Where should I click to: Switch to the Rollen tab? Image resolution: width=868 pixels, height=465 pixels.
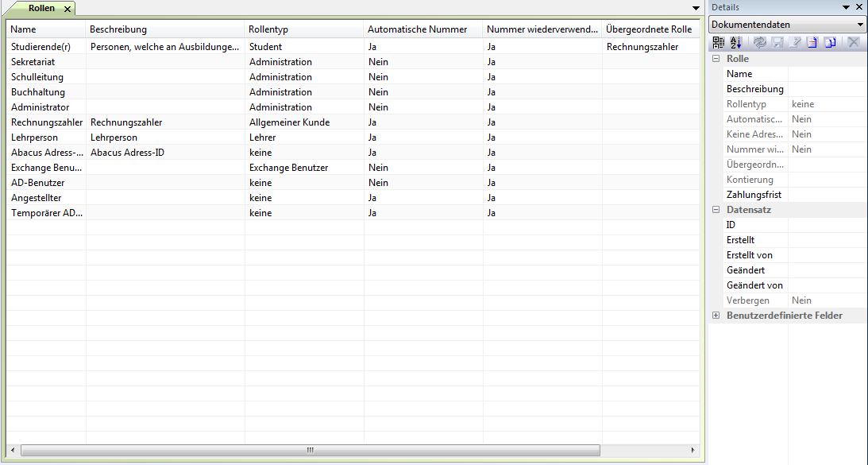click(x=41, y=8)
